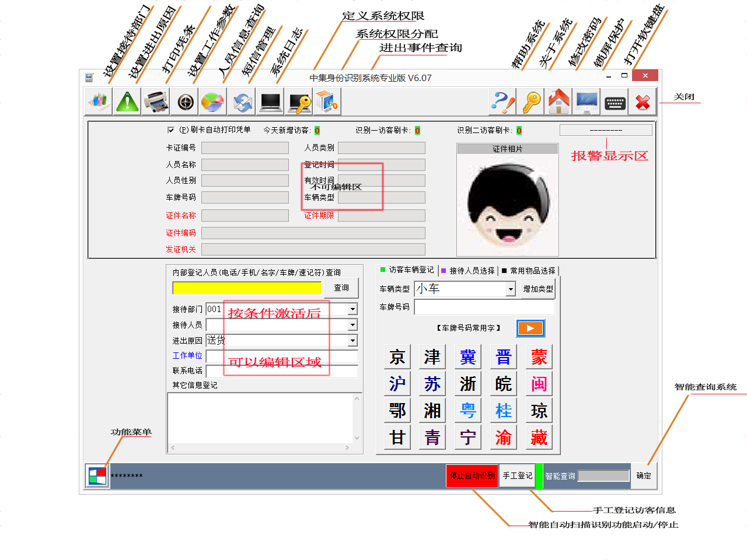747x560 pixels.
Task: Click the 联系电话 input field
Action: tap(282, 371)
